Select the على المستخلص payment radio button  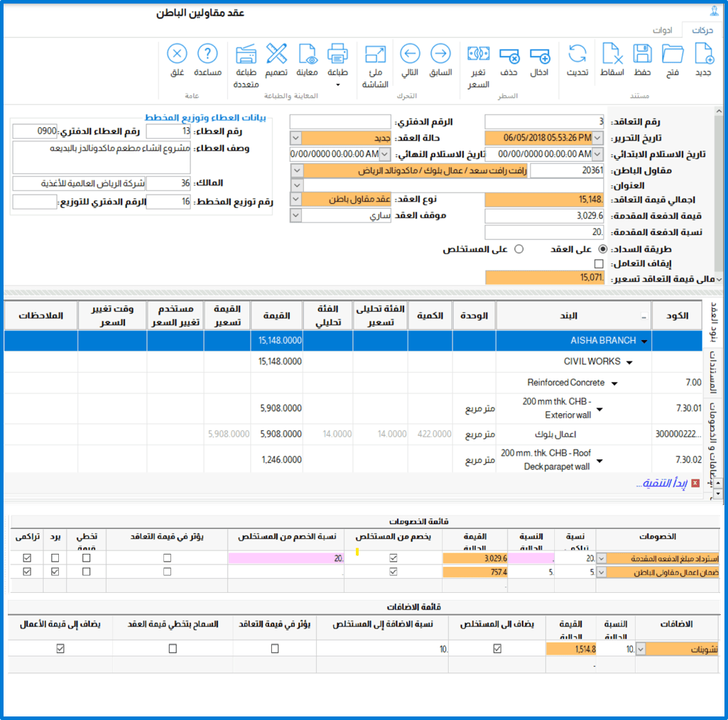pos(519,249)
